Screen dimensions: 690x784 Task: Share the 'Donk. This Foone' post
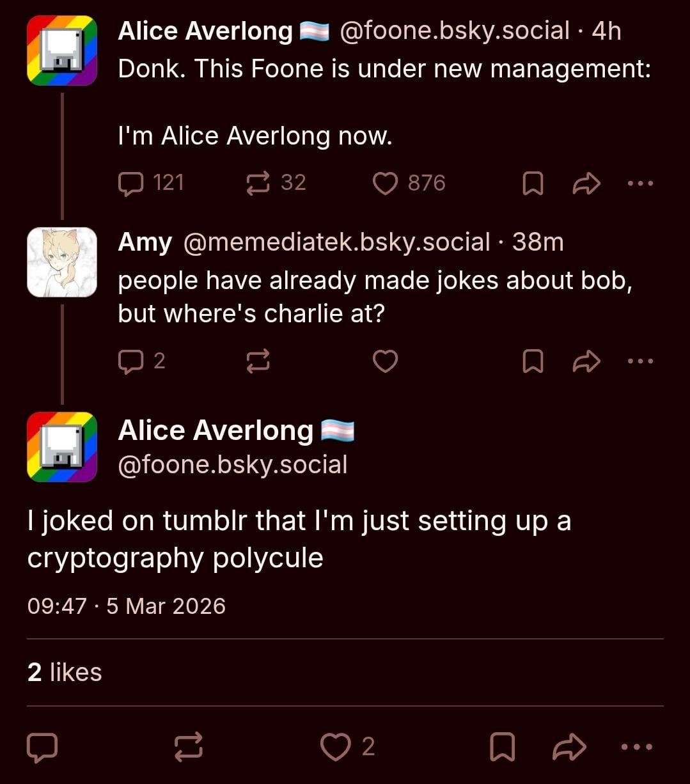pos(586,184)
